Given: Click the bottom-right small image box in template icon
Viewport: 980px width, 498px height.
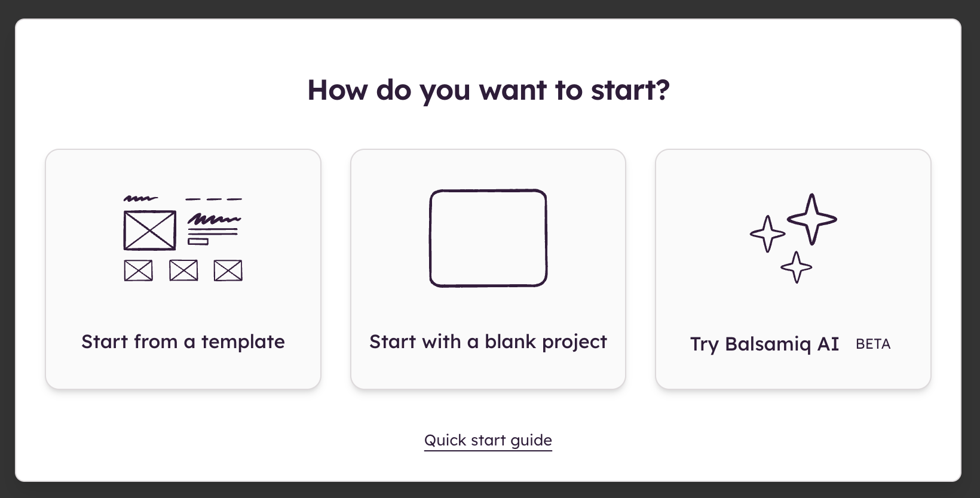Looking at the screenshot, I should tap(228, 270).
